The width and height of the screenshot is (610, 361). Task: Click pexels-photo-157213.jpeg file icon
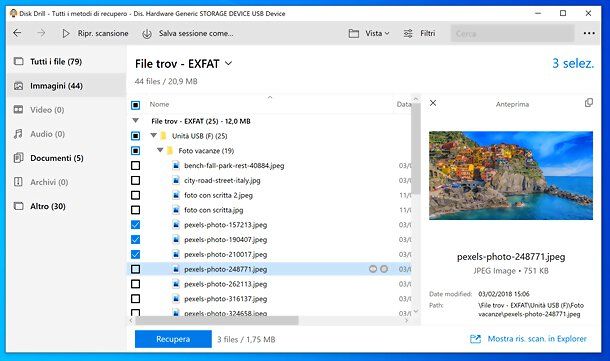pyautogui.click(x=176, y=224)
